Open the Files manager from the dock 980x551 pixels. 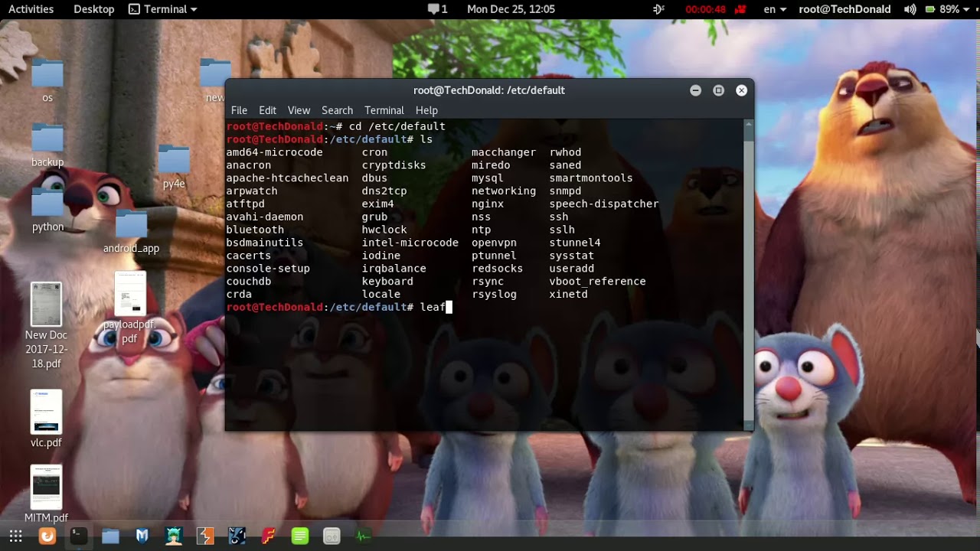pos(110,536)
